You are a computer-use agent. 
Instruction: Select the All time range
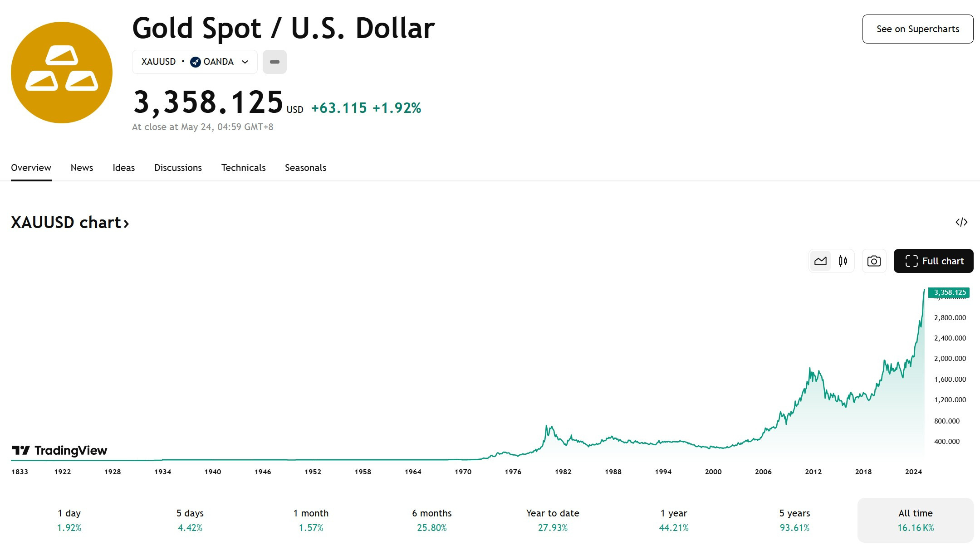[916, 520]
